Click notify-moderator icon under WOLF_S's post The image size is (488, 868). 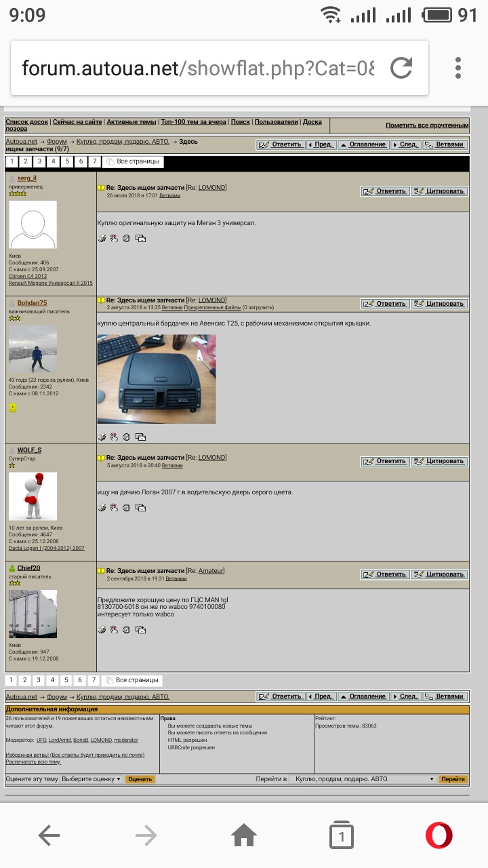point(114,507)
